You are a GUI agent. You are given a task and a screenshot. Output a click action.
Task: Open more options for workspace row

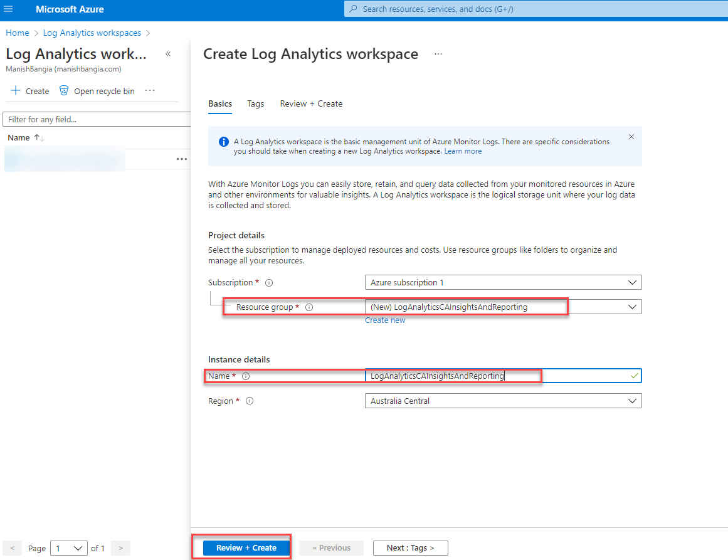pos(182,159)
